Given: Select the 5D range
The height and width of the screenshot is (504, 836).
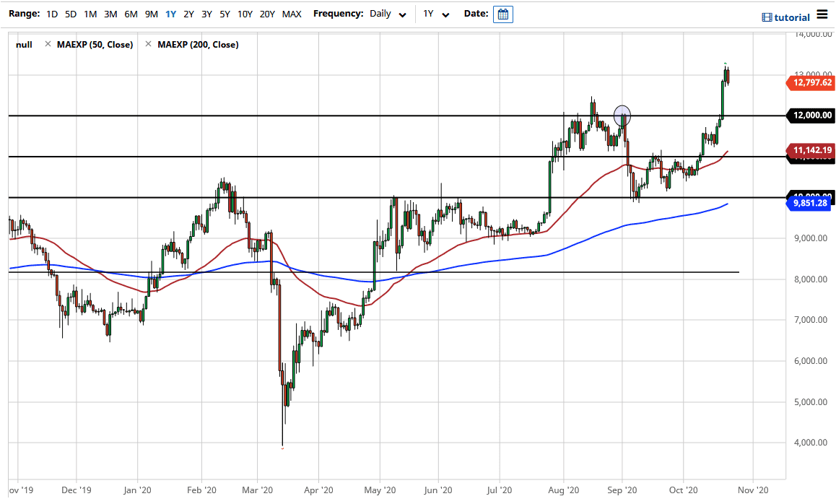Looking at the screenshot, I should [70, 14].
